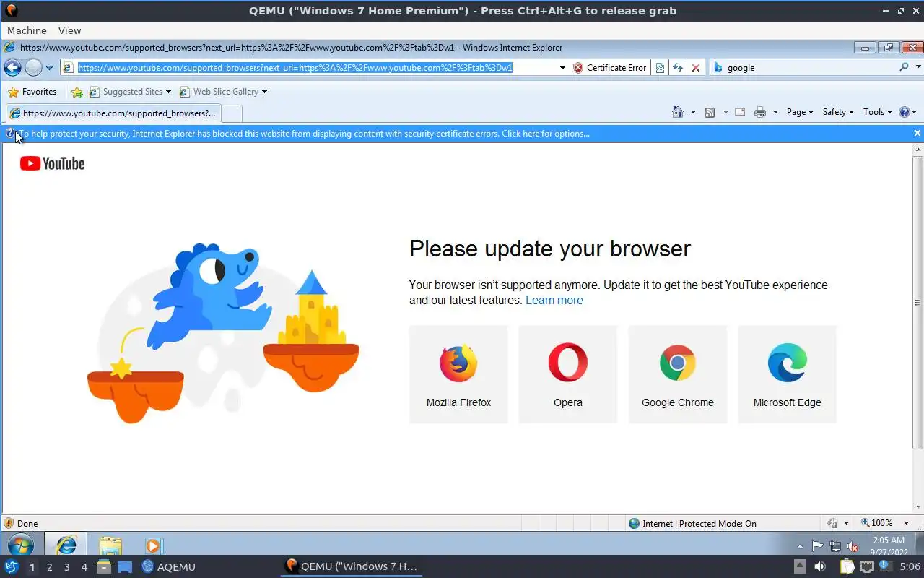The image size is (924, 578).
Task: Open the host KDE application launcher
Action: pos(12,566)
